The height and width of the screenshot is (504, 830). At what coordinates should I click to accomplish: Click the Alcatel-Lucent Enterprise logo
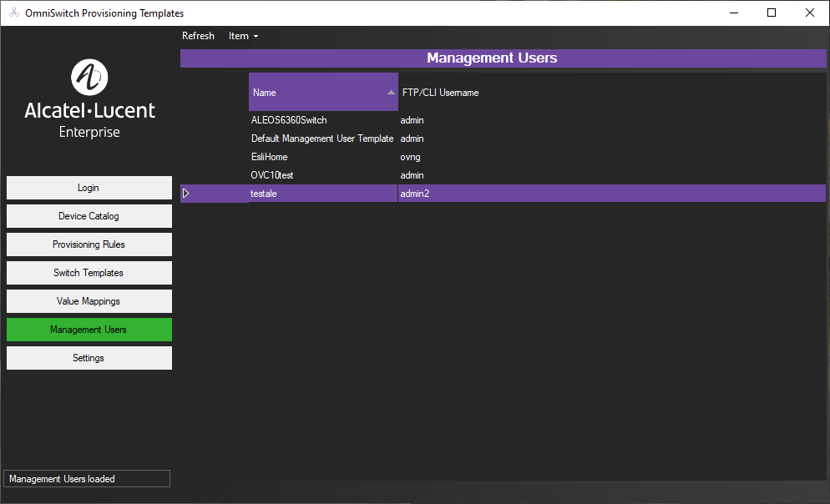click(x=89, y=99)
